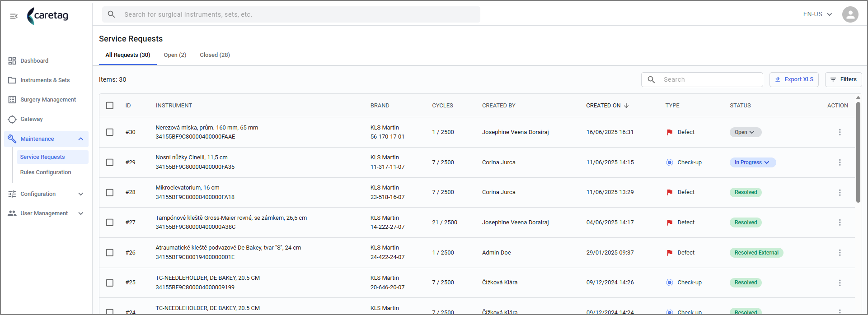Expand the User Management section chevron
Viewport: 868px width, 315px height.
coord(81,213)
